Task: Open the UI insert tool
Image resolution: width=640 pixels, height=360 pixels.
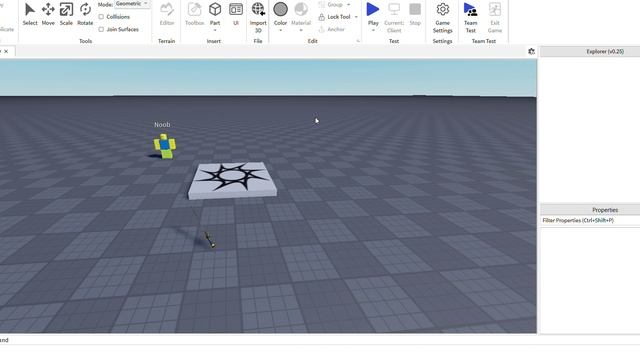Action: (x=236, y=14)
